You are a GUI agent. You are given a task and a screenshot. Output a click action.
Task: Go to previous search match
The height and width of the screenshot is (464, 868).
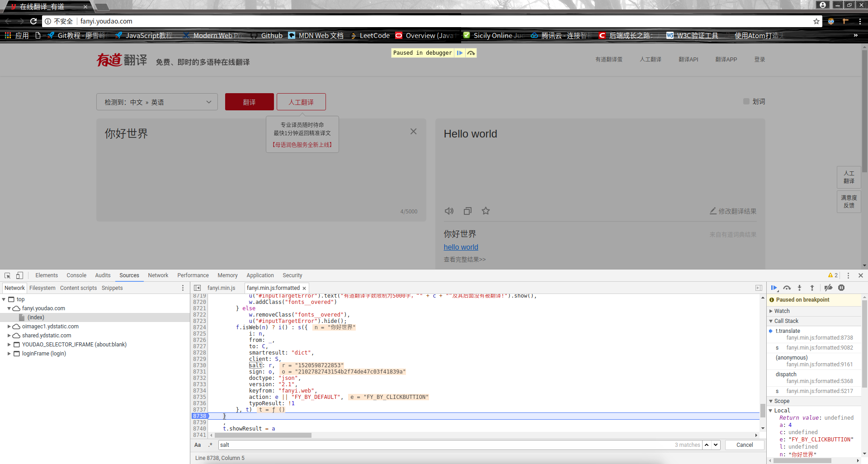pos(707,445)
